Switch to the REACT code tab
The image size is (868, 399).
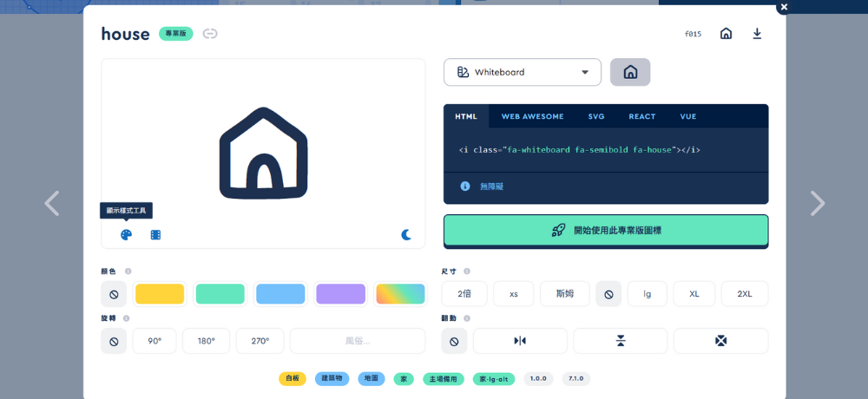641,116
